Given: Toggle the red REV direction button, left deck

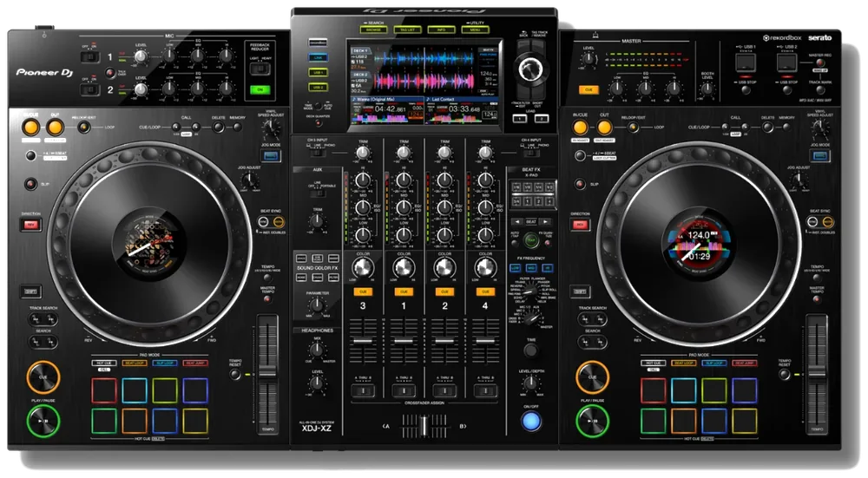Looking at the screenshot, I should [x=30, y=225].
